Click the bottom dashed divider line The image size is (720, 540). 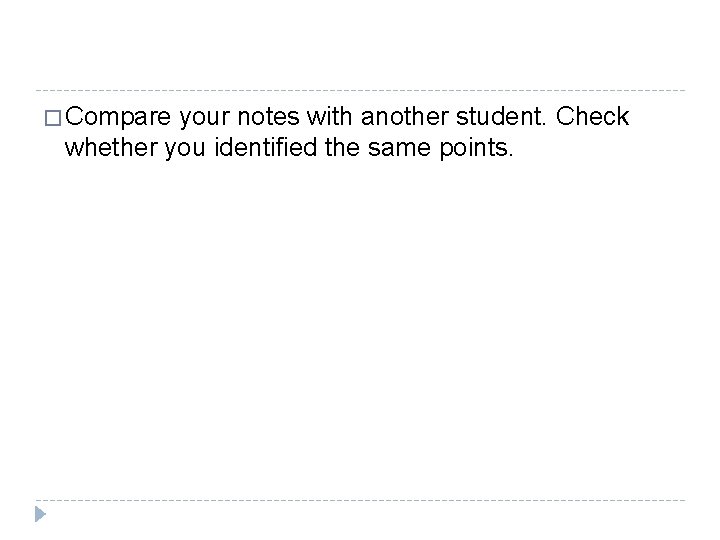pyautogui.click(x=360, y=500)
